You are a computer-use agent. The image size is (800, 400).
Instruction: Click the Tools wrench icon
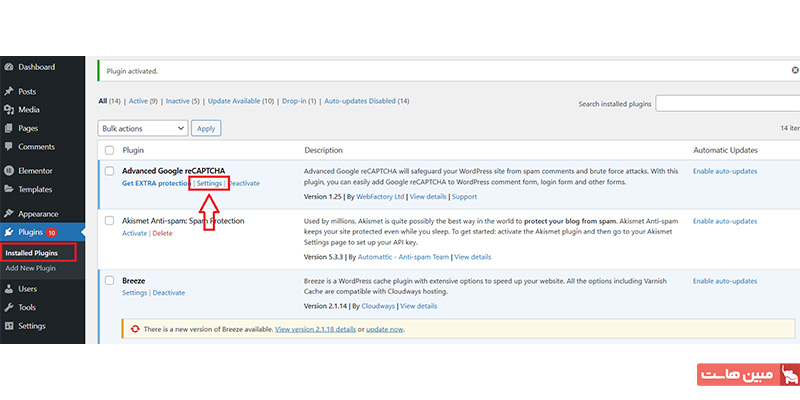[8, 308]
